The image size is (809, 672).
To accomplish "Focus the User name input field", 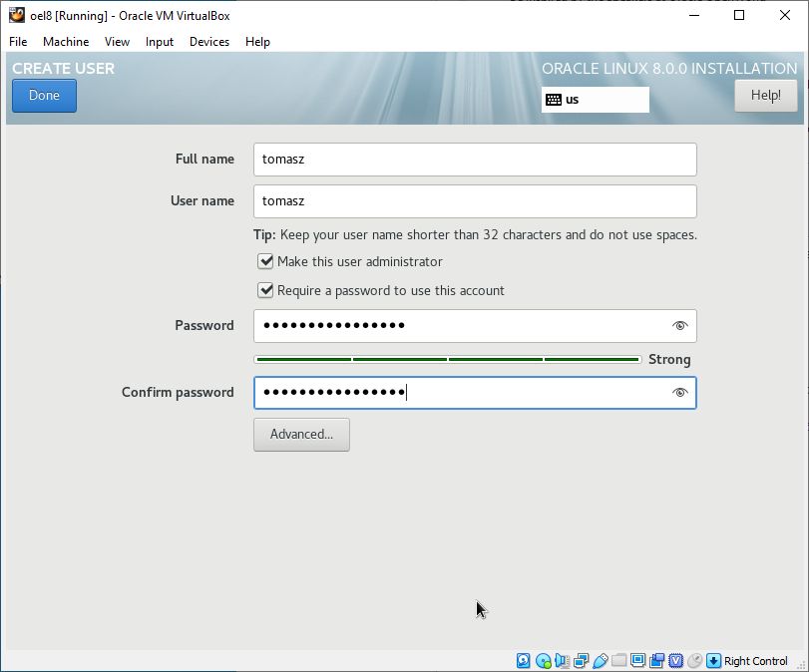I will click(x=475, y=201).
